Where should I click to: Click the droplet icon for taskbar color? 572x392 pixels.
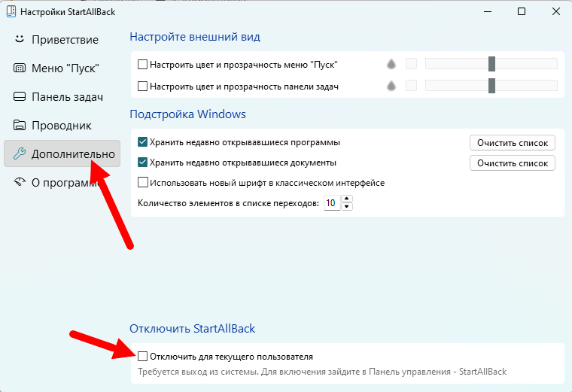click(x=391, y=86)
